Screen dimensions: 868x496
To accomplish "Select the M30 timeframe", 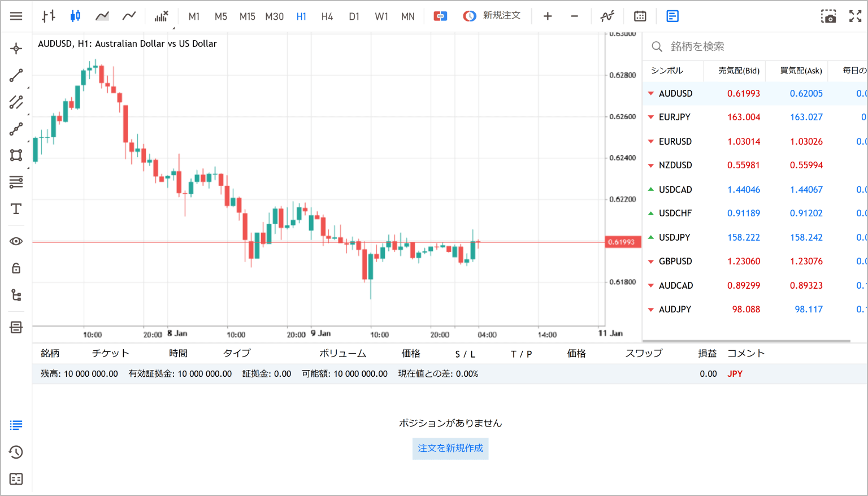I will (x=274, y=16).
